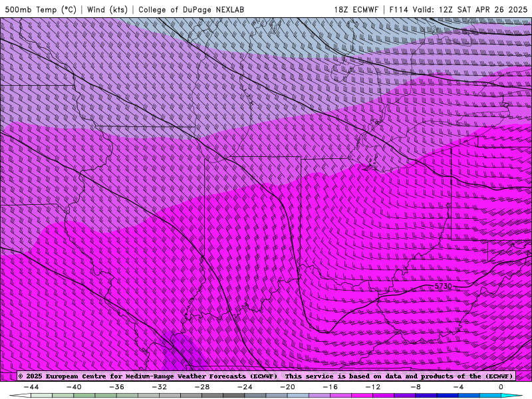
Task: Click the "18Z ECMWF" model run label
Action: pos(356,9)
